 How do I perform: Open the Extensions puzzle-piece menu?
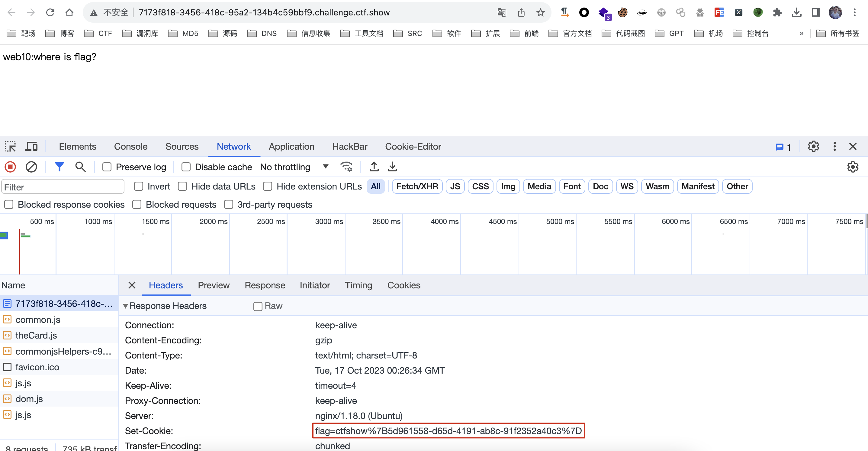tap(777, 12)
